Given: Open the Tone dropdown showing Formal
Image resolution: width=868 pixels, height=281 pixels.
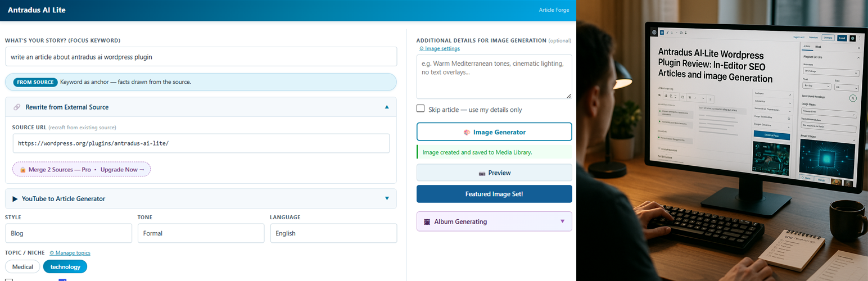Looking at the screenshot, I should [x=201, y=233].
